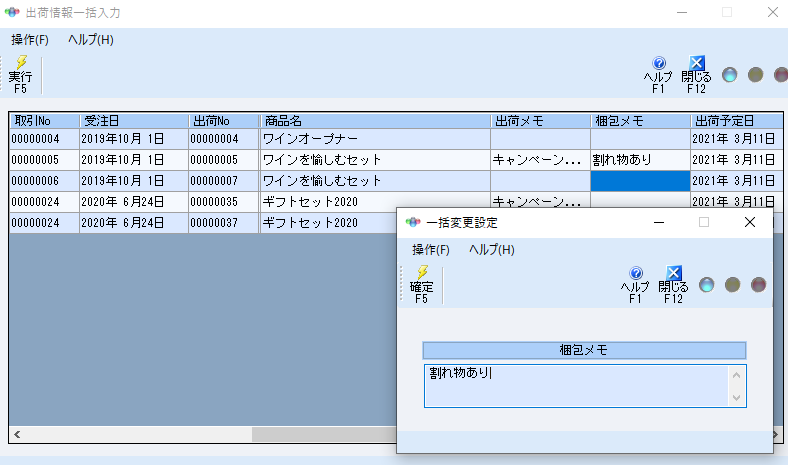The width and height of the screenshot is (788, 465).
Task: Select ワインを愉しむセット in row 00000005
Action: (375, 160)
